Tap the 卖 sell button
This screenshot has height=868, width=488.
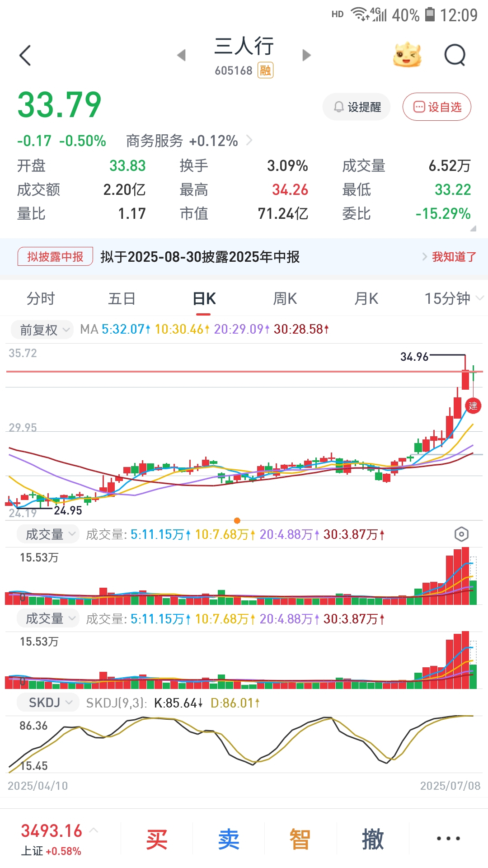click(229, 839)
